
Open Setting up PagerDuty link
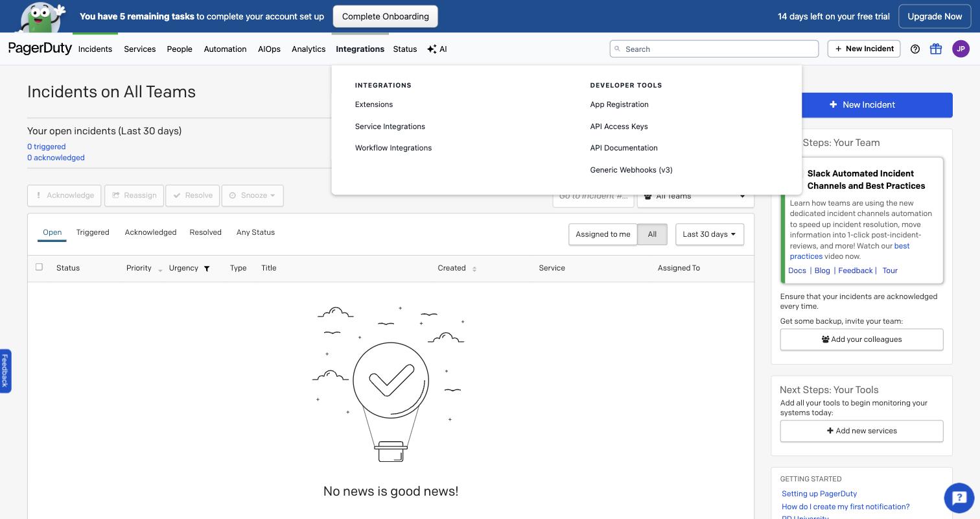coord(819,494)
